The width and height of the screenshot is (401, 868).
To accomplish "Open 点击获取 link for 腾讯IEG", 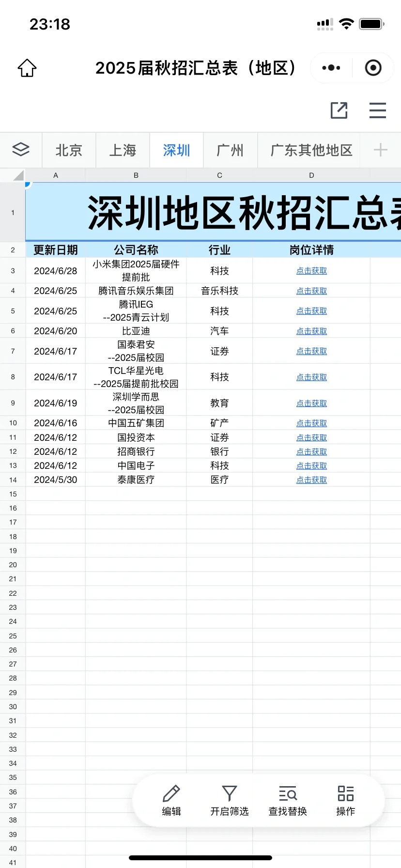I will 311,311.
